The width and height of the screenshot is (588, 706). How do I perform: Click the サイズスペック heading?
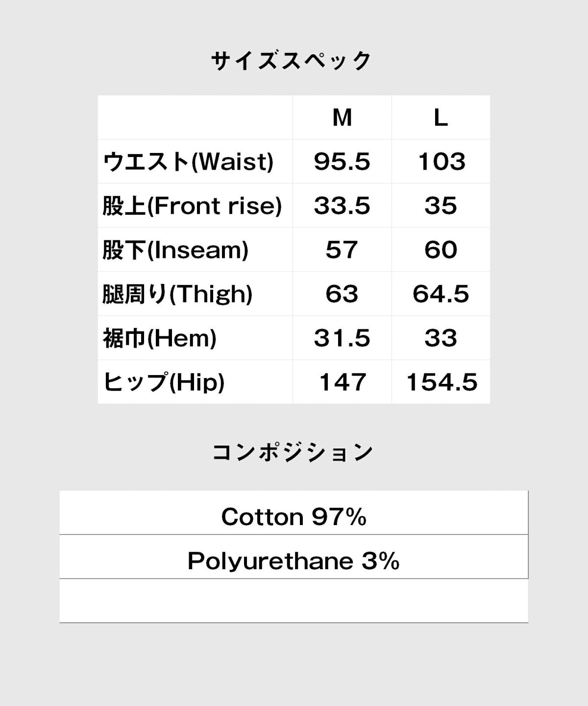(292, 61)
